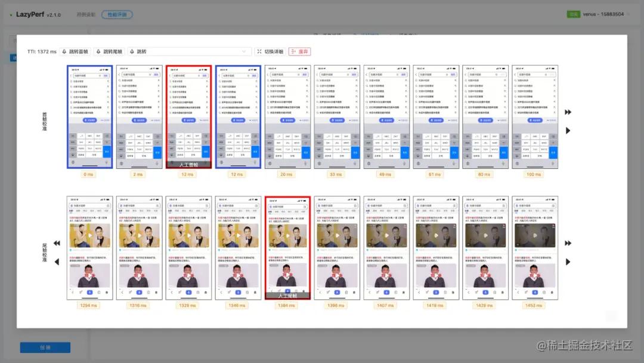Select the 1329 ms frame thumbnail

pos(188,248)
